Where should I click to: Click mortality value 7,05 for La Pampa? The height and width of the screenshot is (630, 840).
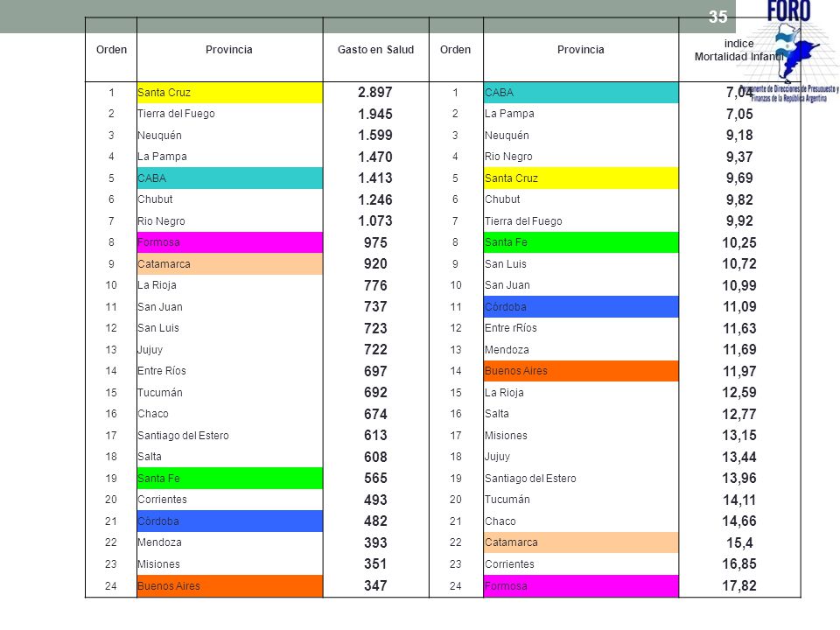click(739, 114)
